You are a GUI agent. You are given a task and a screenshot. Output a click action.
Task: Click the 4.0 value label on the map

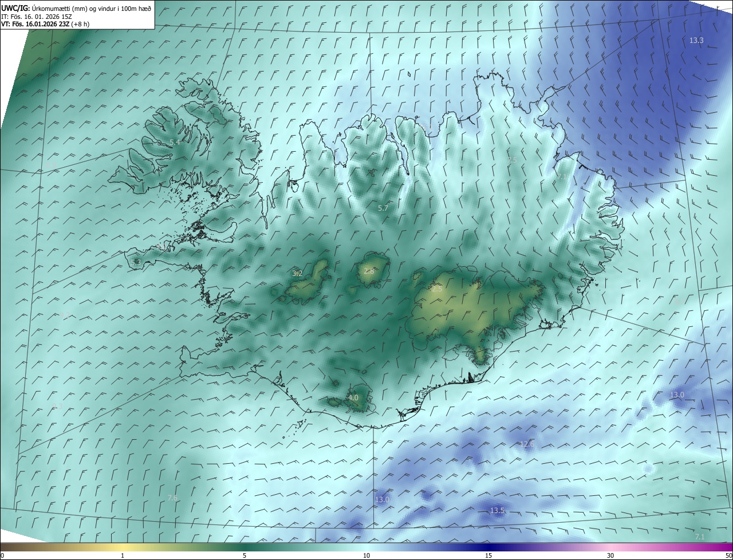click(x=353, y=397)
